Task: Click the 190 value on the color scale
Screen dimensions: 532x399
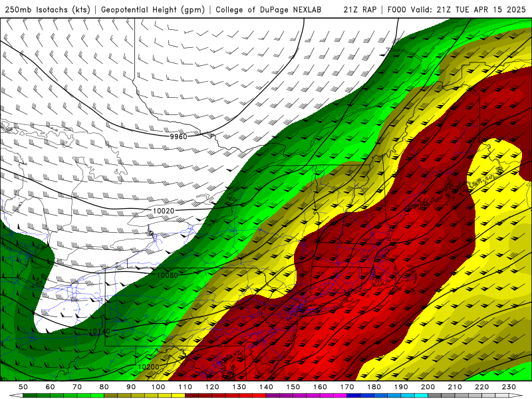Action: click(x=401, y=387)
